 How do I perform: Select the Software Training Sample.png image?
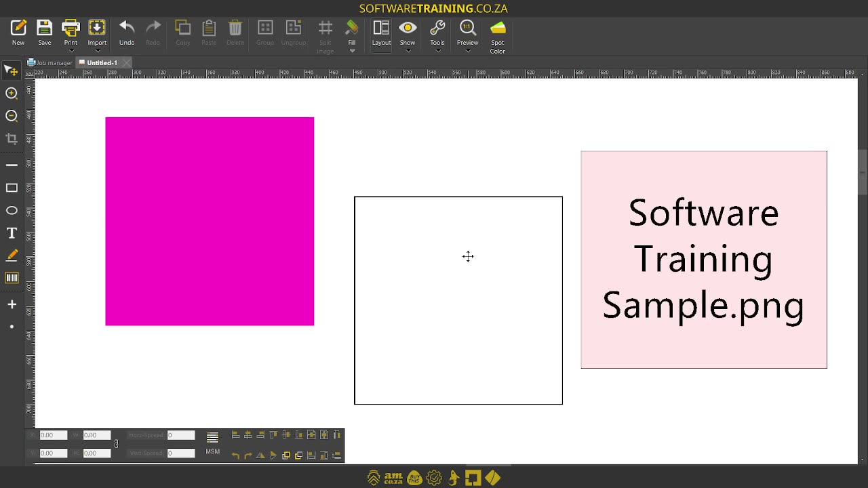[x=704, y=260]
